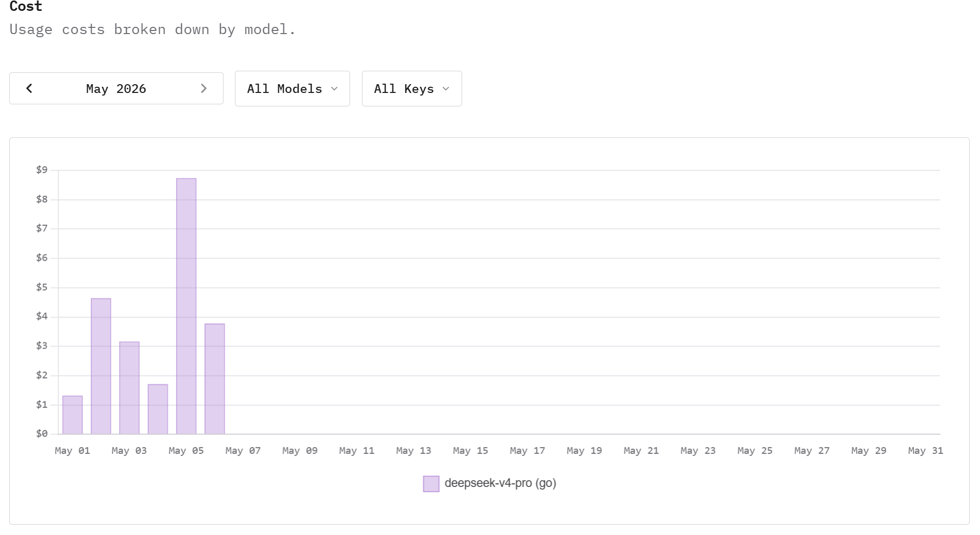Go to previous month arrow
Viewport: 980px width, 535px height.
29,88
